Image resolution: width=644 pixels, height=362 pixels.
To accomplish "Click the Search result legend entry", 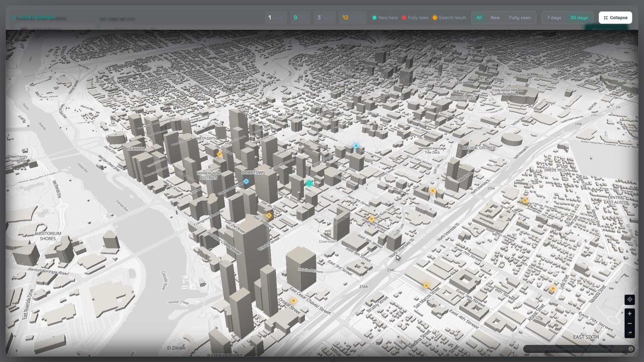I will (x=449, y=18).
